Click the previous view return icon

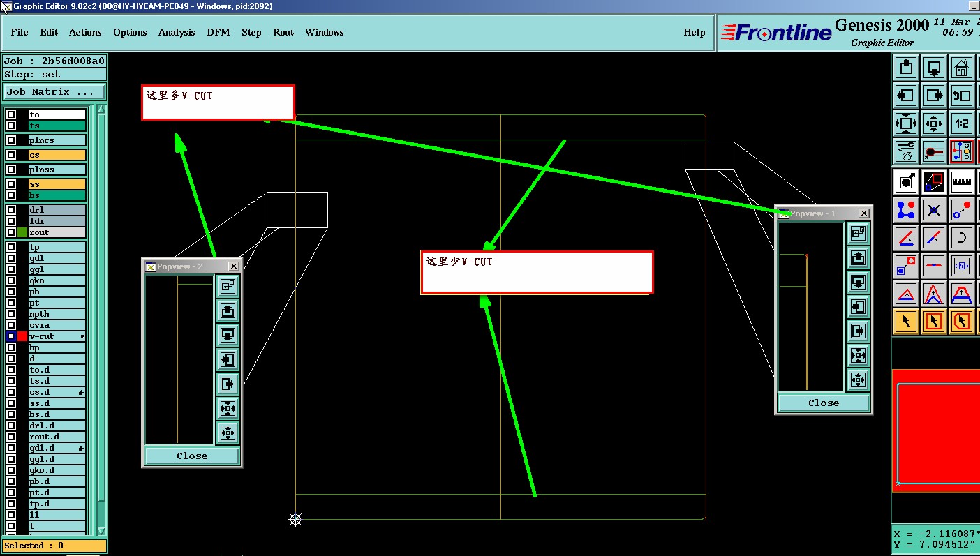coord(962,95)
